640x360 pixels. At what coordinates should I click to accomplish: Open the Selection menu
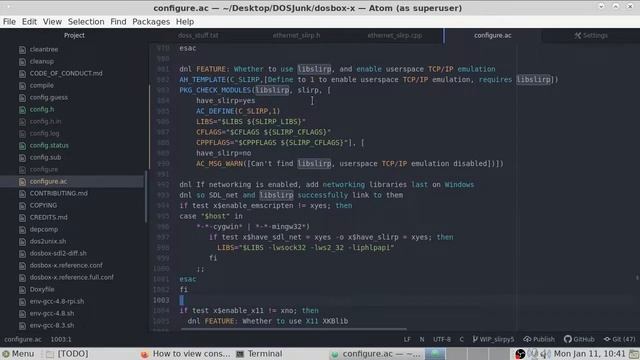(x=86, y=22)
